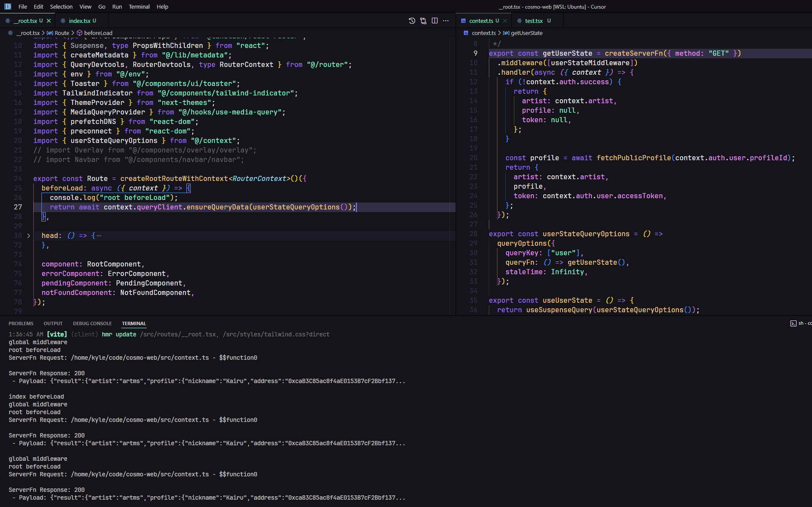The image size is (812, 507).
Task: Close the context.ts tab
Action: coord(505,21)
